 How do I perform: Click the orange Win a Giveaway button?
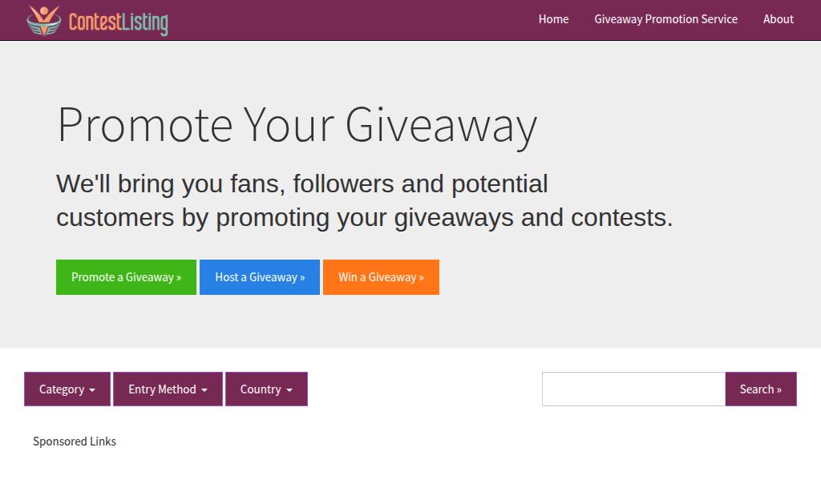(381, 277)
